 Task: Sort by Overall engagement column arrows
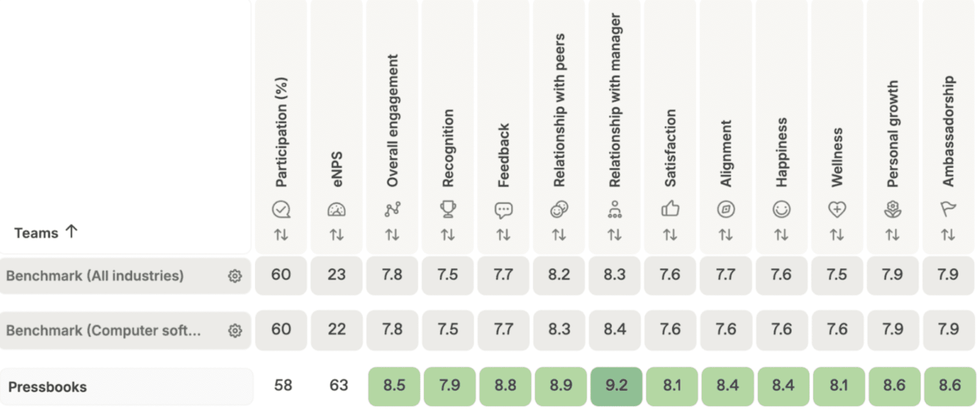tap(392, 235)
